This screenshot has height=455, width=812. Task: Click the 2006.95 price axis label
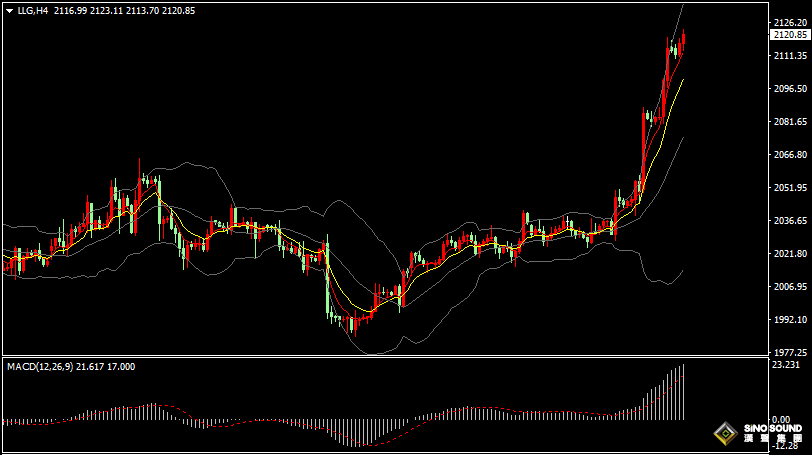790,287
